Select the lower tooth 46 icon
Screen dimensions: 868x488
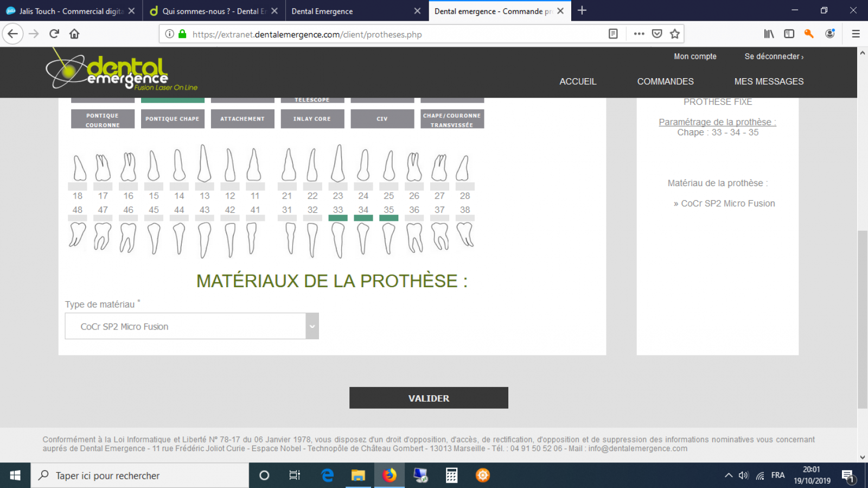(128, 238)
